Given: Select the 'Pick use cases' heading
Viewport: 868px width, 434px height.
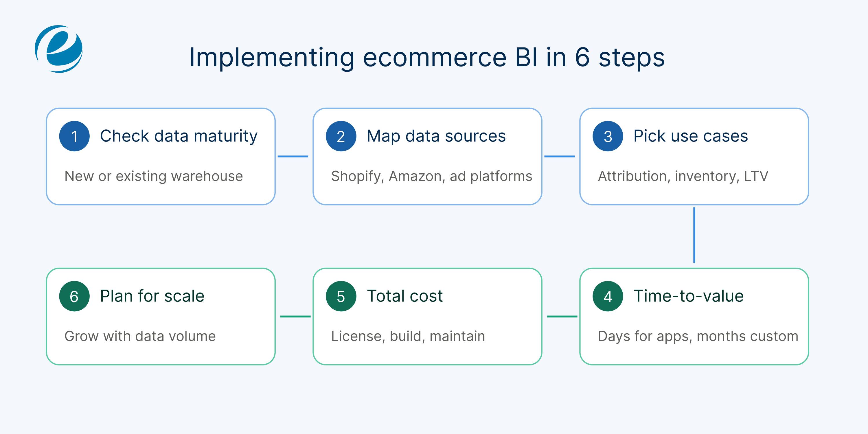Looking at the screenshot, I should point(691,136).
